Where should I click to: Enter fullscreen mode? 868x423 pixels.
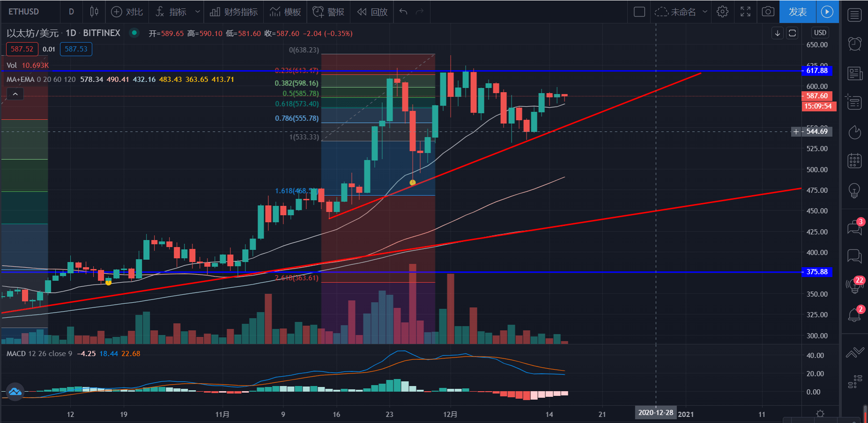(746, 12)
